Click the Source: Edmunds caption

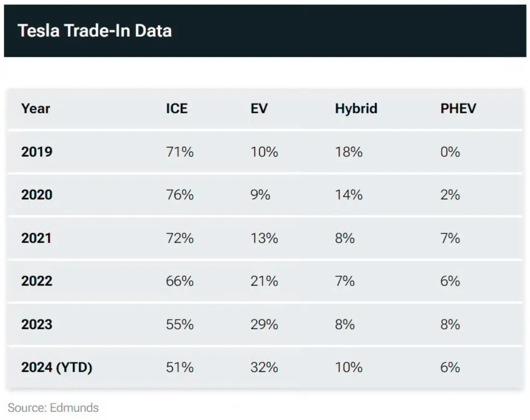tap(53, 408)
